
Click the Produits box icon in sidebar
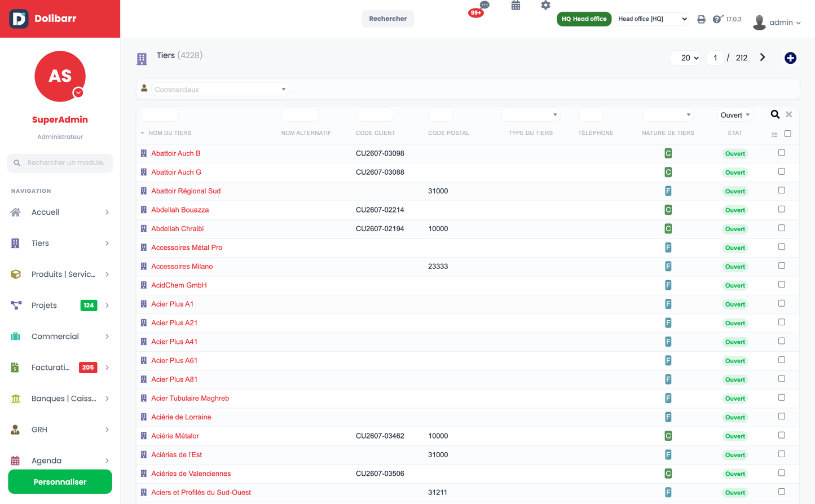(16, 275)
